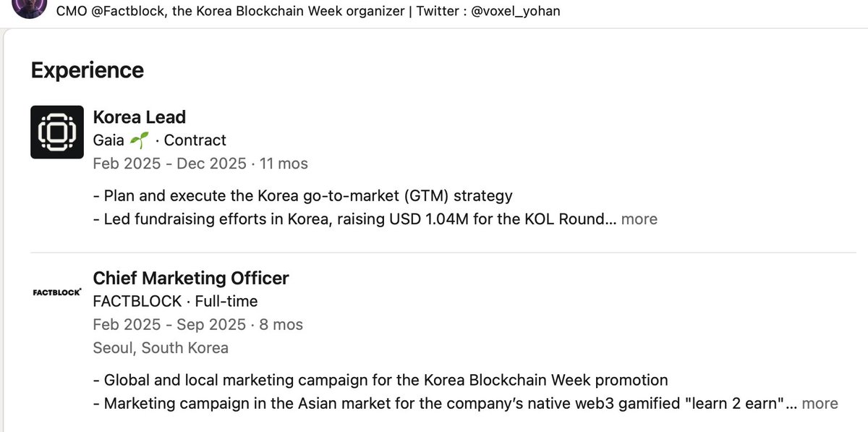Click the Korea go-to-market strategy line
868x432 pixels.
click(x=303, y=195)
